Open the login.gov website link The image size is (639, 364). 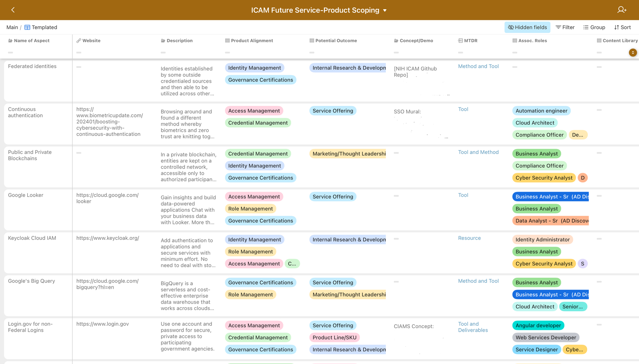point(103,324)
